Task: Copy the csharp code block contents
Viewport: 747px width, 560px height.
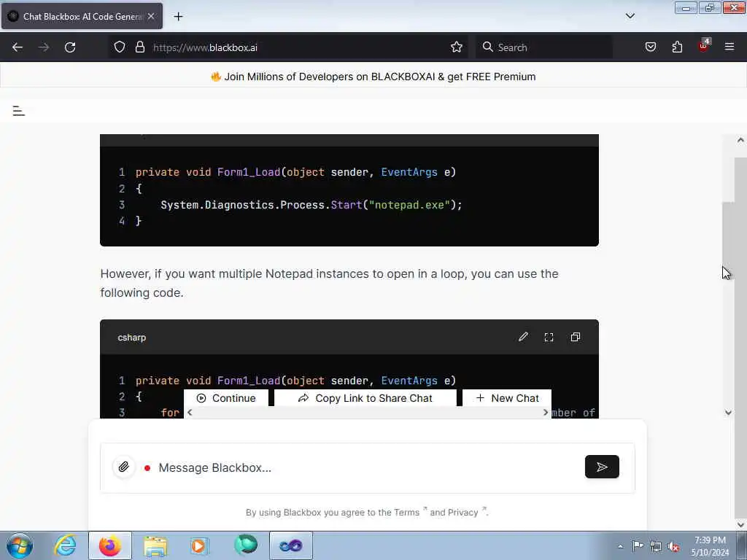Action: coord(575,337)
